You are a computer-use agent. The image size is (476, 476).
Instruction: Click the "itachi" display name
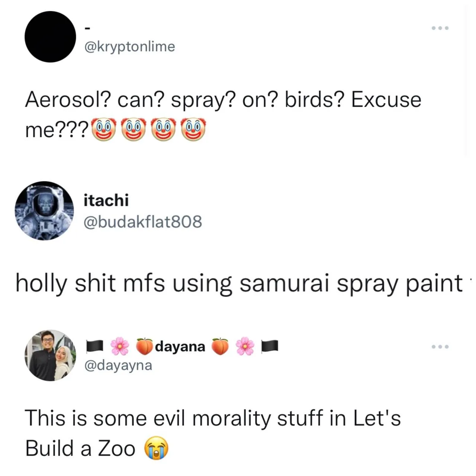[x=106, y=200]
